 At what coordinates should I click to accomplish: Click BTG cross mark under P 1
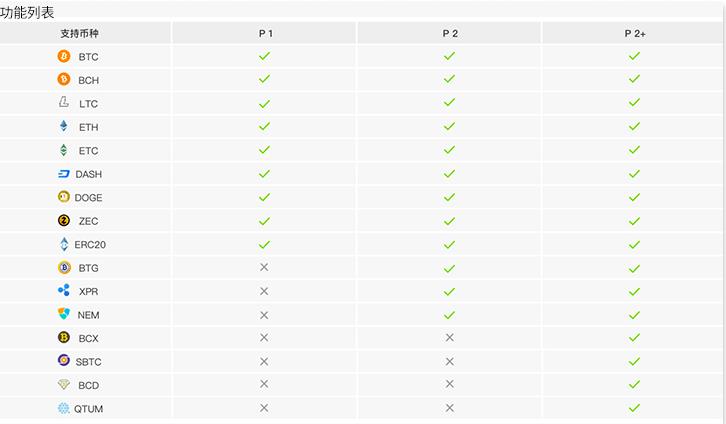[x=264, y=267]
